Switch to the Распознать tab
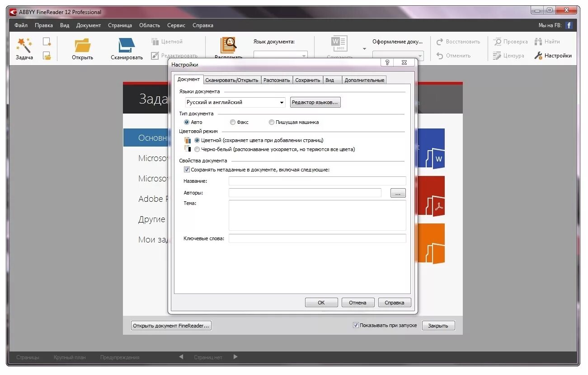The image size is (588, 375). 277,80
